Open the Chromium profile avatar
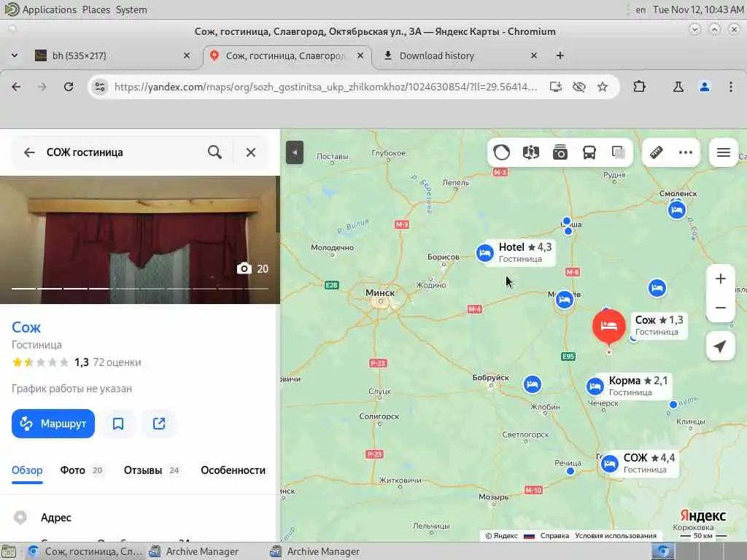The height and width of the screenshot is (560, 747). [x=705, y=87]
